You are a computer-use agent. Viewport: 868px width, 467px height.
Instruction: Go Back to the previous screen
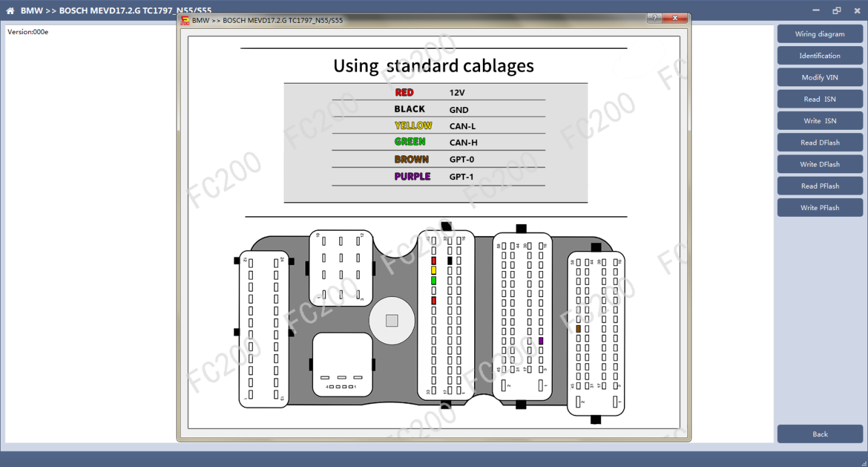820,434
